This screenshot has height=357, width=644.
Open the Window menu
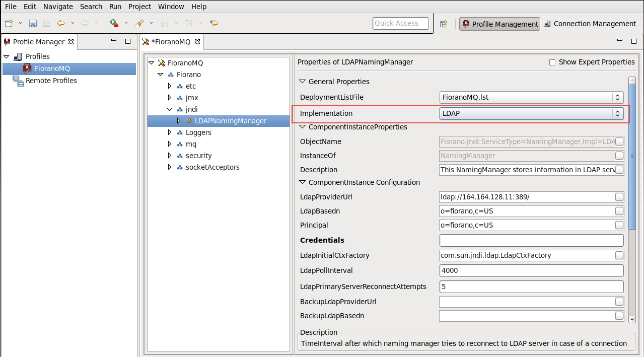(x=171, y=7)
